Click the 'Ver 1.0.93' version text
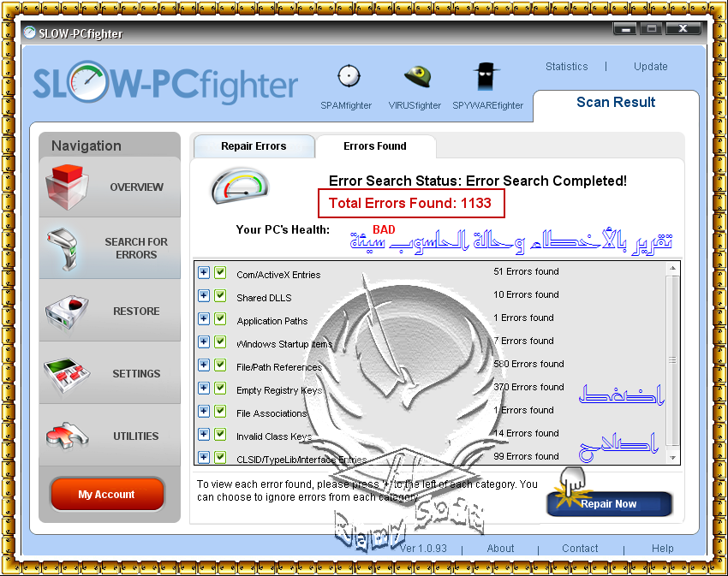The height and width of the screenshot is (576, 728). (x=423, y=549)
